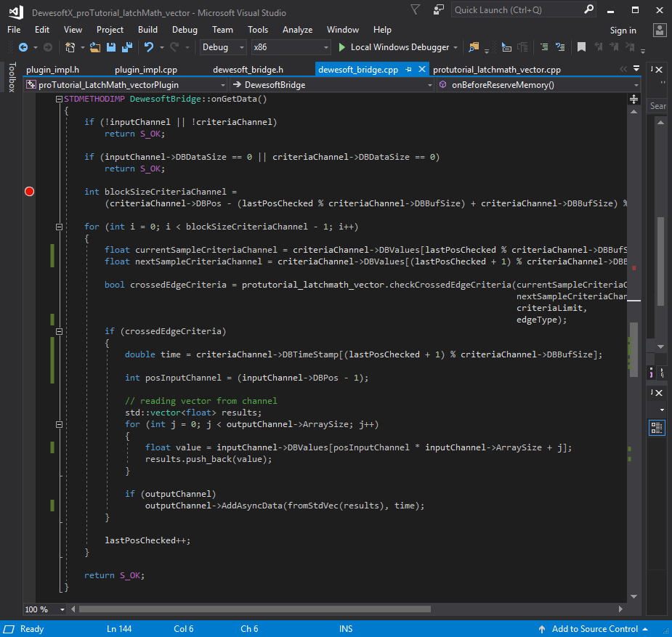Start debugging with the green play icon
This screenshot has height=637, width=672.
point(342,47)
